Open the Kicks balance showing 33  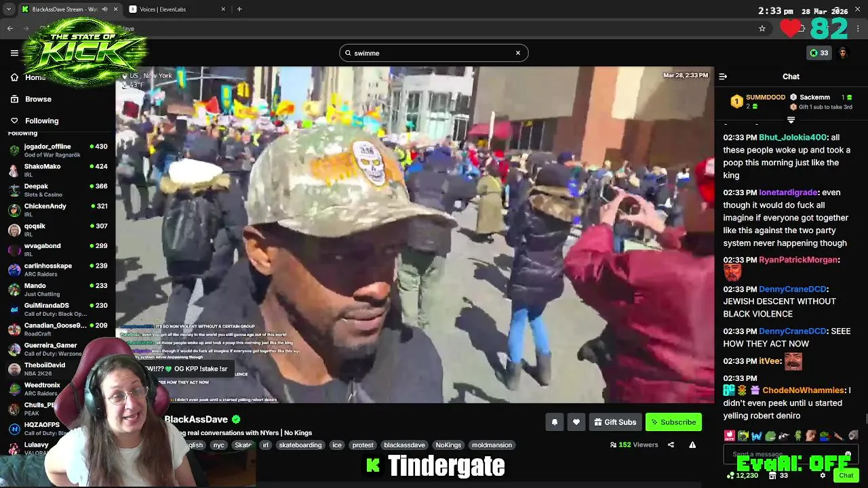coord(818,53)
